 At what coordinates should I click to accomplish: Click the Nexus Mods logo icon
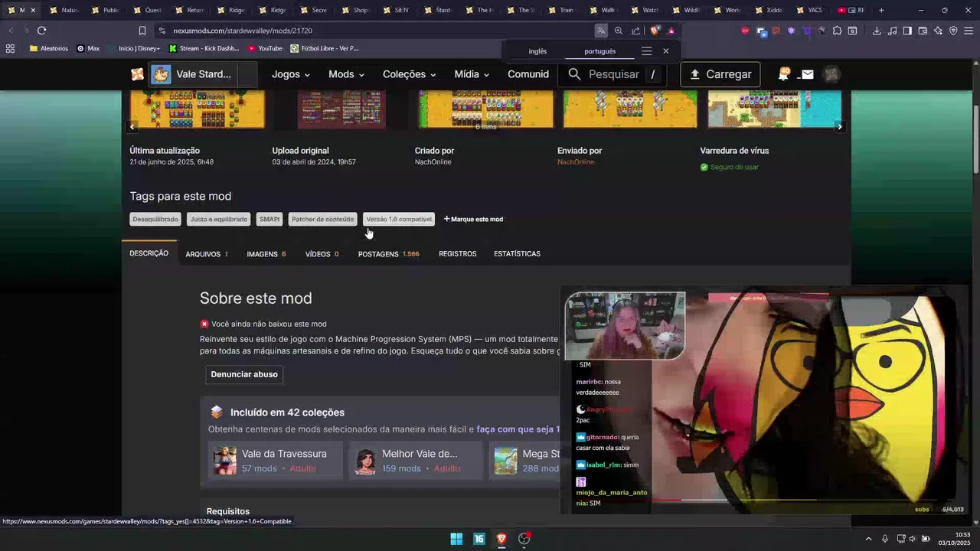click(x=137, y=74)
